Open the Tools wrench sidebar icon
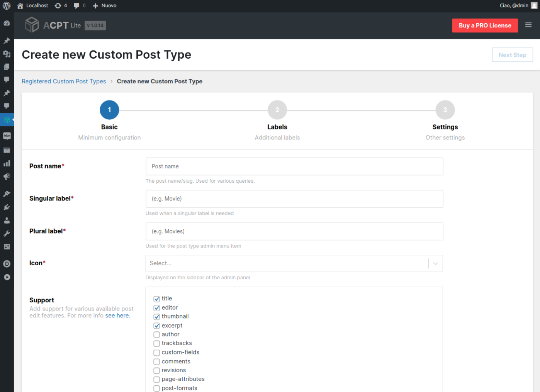The height and width of the screenshot is (392, 540). [7, 234]
